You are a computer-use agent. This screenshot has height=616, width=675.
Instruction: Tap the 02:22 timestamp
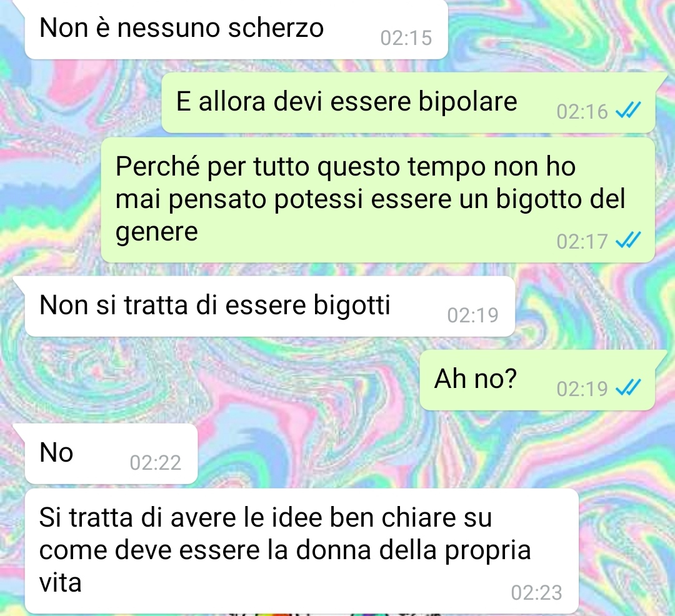[x=156, y=463]
